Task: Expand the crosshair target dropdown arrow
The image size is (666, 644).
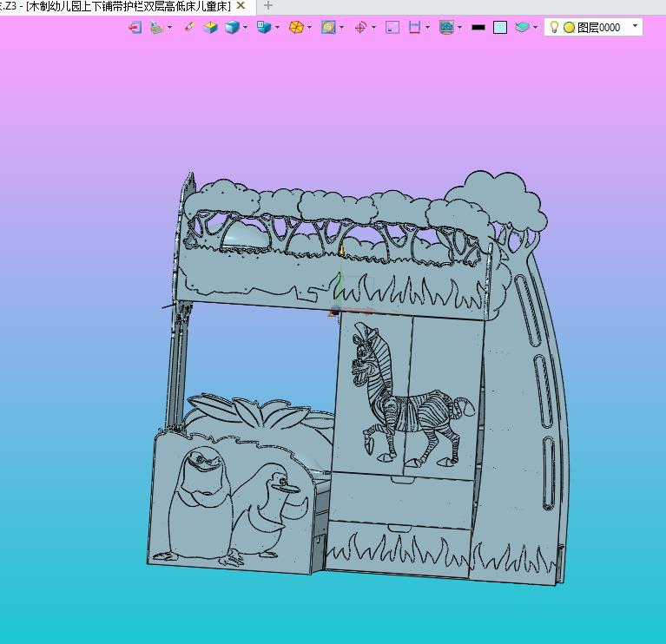Action: pyautogui.click(x=373, y=28)
